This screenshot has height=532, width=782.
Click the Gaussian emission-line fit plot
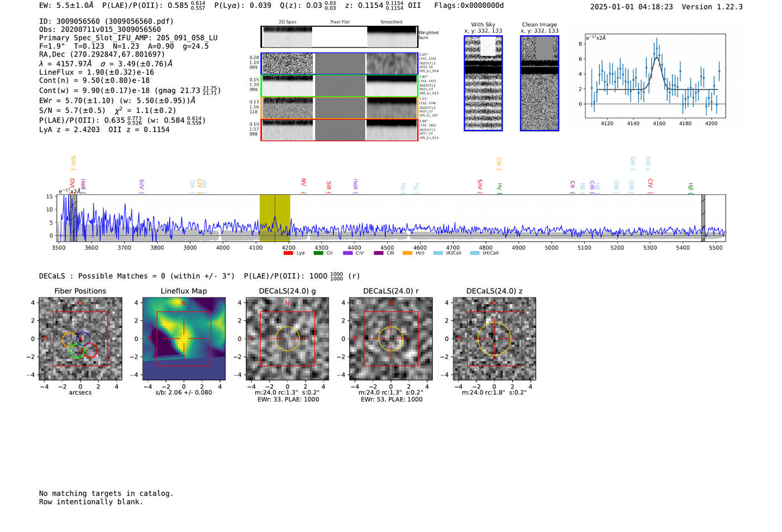point(655,76)
